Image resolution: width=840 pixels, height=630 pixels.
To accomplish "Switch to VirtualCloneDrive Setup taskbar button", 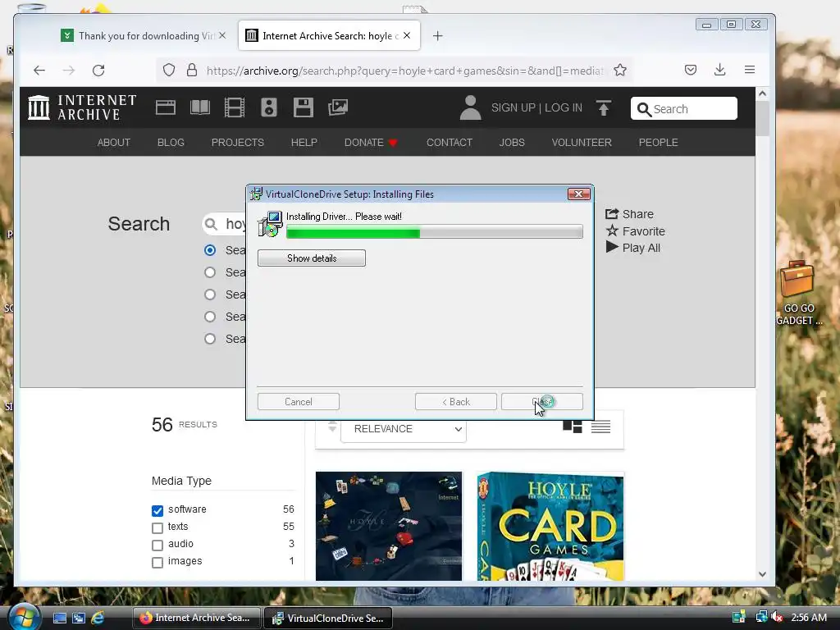I will click(x=328, y=619).
